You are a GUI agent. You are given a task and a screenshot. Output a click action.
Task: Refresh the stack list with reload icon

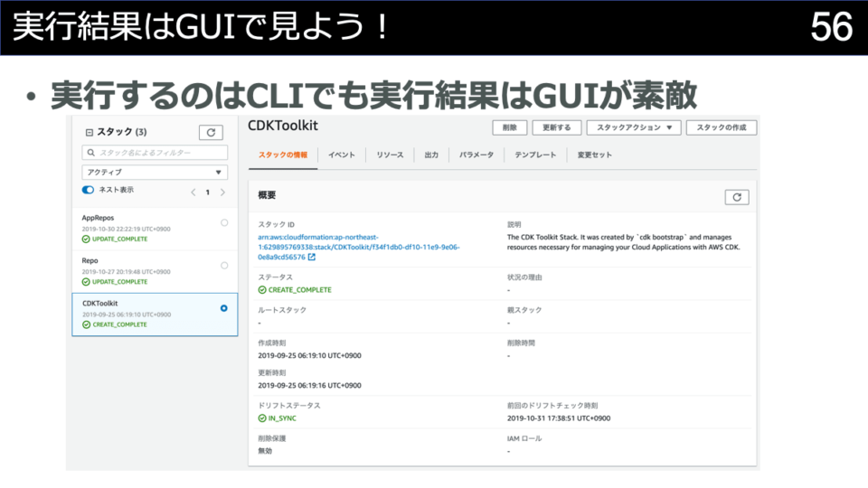tap(211, 132)
